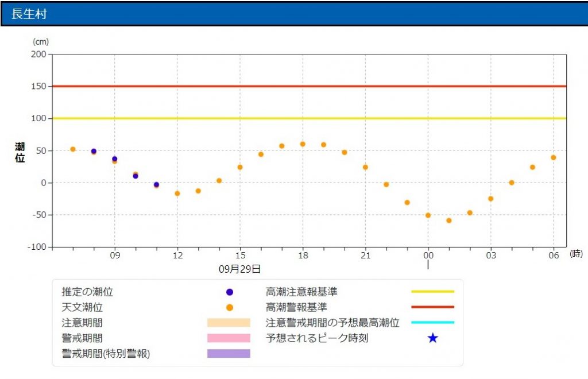Click the (時) unit label

pyautogui.click(x=576, y=254)
